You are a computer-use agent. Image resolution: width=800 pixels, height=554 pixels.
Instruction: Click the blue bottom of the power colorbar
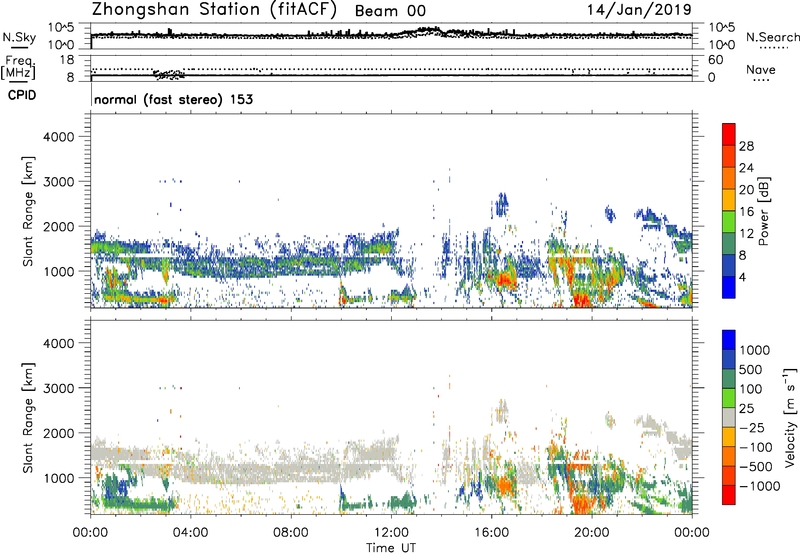pos(729,287)
